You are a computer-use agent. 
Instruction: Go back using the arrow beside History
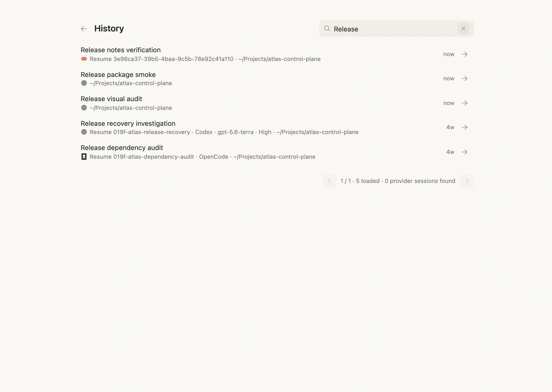click(x=84, y=29)
